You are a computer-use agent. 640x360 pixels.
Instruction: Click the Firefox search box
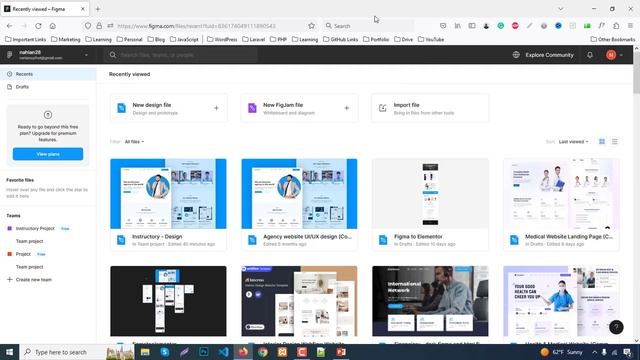click(x=368, y=26)
